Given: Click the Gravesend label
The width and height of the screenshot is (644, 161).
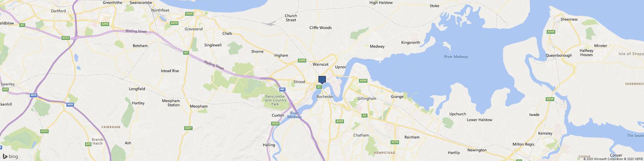Looking at the screenshot, I should tap(194, 29).
